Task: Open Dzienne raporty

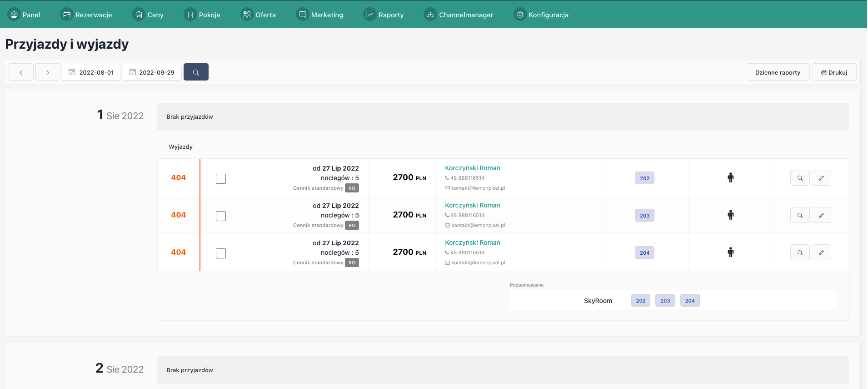Action: (x=778, y=72)
